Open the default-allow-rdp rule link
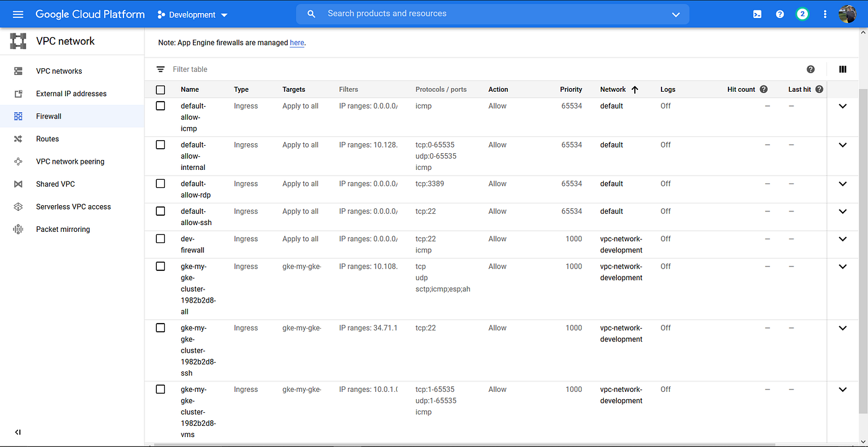 [x=196, y=189]
